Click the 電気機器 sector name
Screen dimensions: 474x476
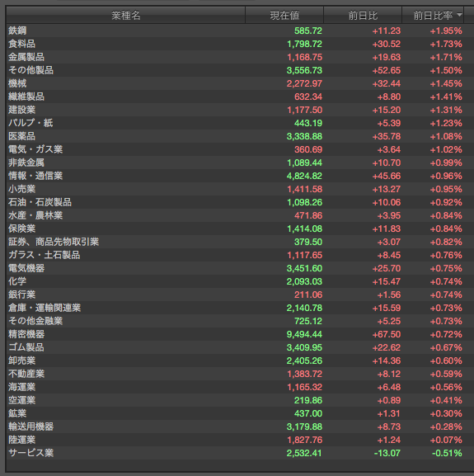(26, 268)
